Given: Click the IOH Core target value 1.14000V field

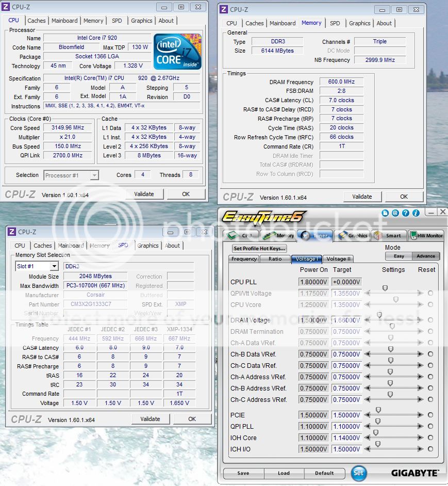Looking at the screenshot, I should coord(346,438).
